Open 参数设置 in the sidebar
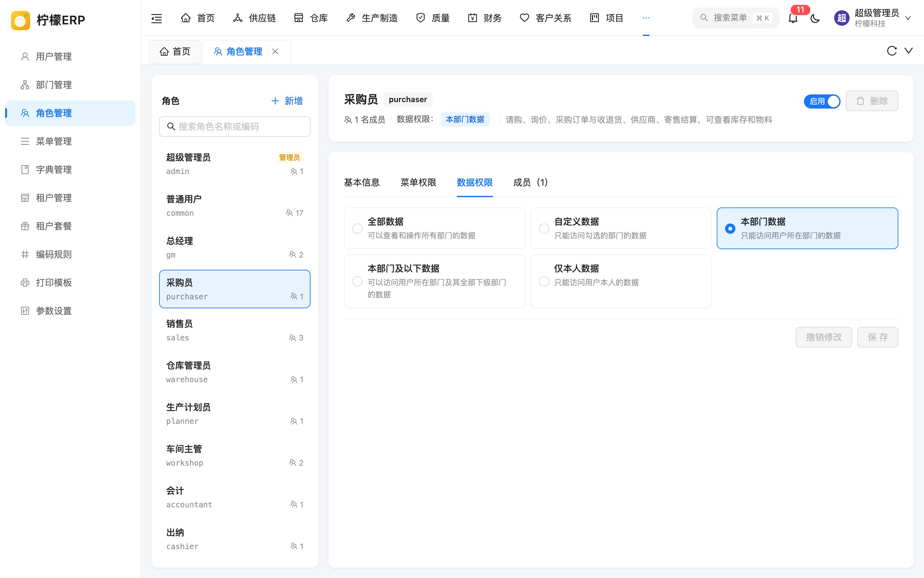 (70, 311)
